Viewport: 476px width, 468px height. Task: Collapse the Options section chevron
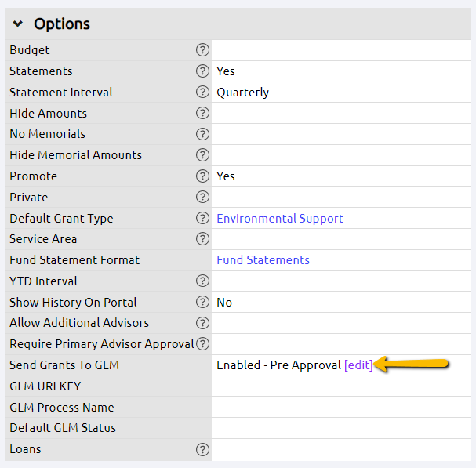(x=18, y=24)
